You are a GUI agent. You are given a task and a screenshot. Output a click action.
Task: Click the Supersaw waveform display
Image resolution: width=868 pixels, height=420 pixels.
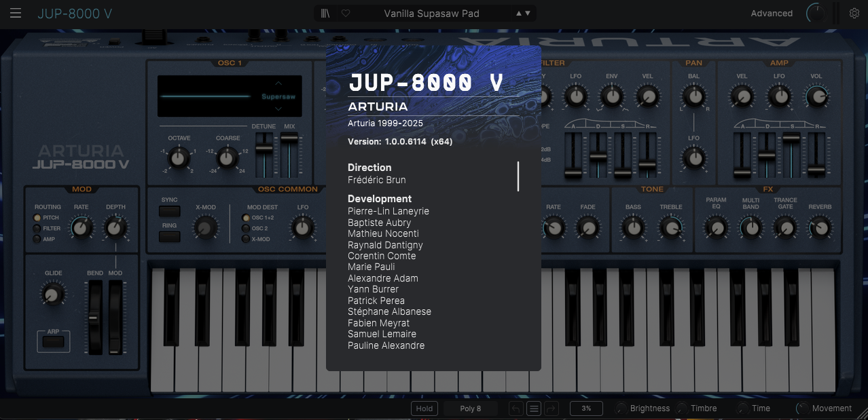230,96
